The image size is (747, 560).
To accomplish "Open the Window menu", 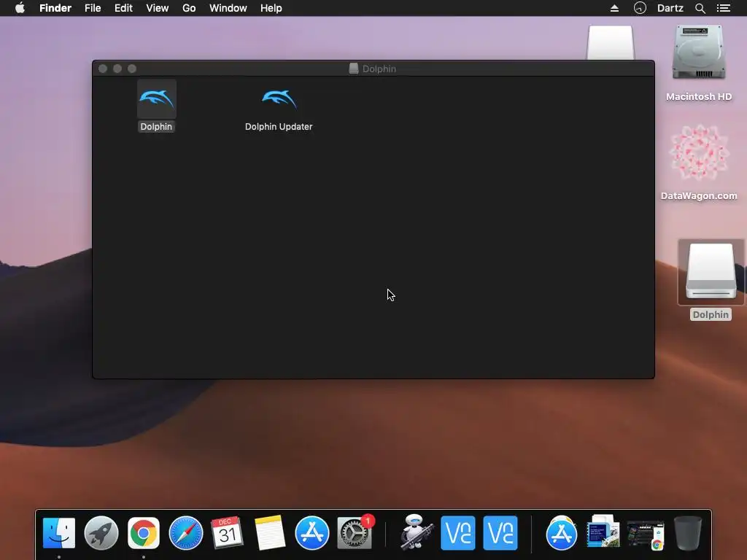I will pyautogui.click(x=228, y=8).
